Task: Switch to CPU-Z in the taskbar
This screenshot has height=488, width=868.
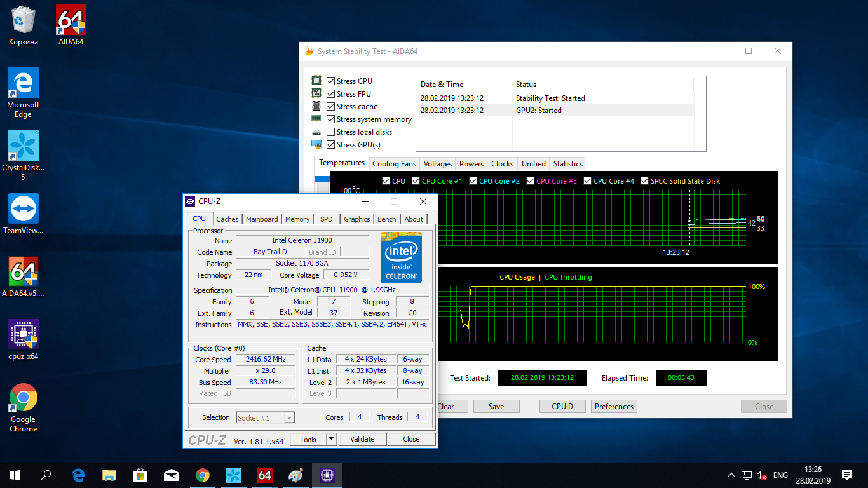Action: coord(327,475)
